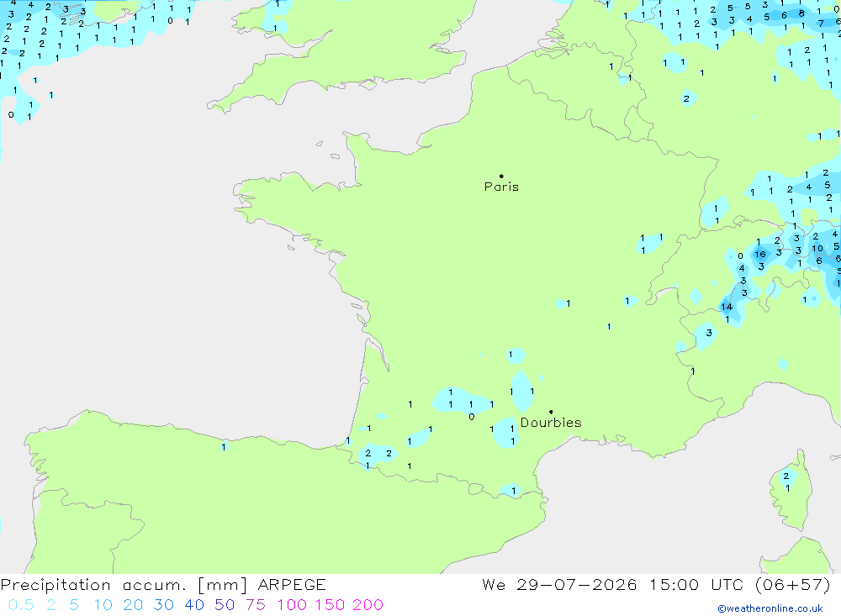Click the Dourbies location label
The width and height of the screenshot is (841, 616).
click(551, 423)
